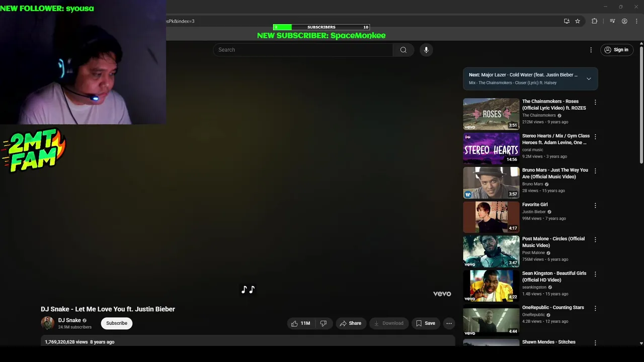Play Post Malone Circles thumbnail
The height and width of the screenshot is (362, 644).
(x=491, y=251)
